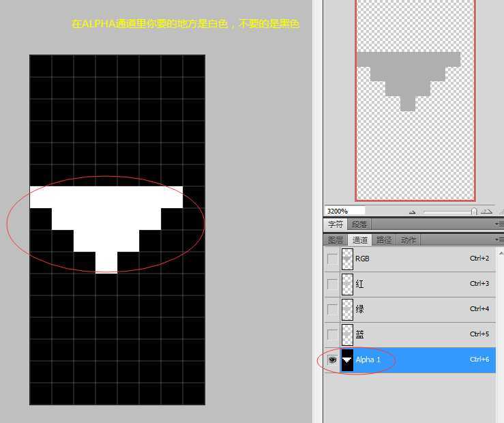Select the 绿 channel name
Image resolution: width=504 pixels, height=423 pixels.
click(359, 309)
